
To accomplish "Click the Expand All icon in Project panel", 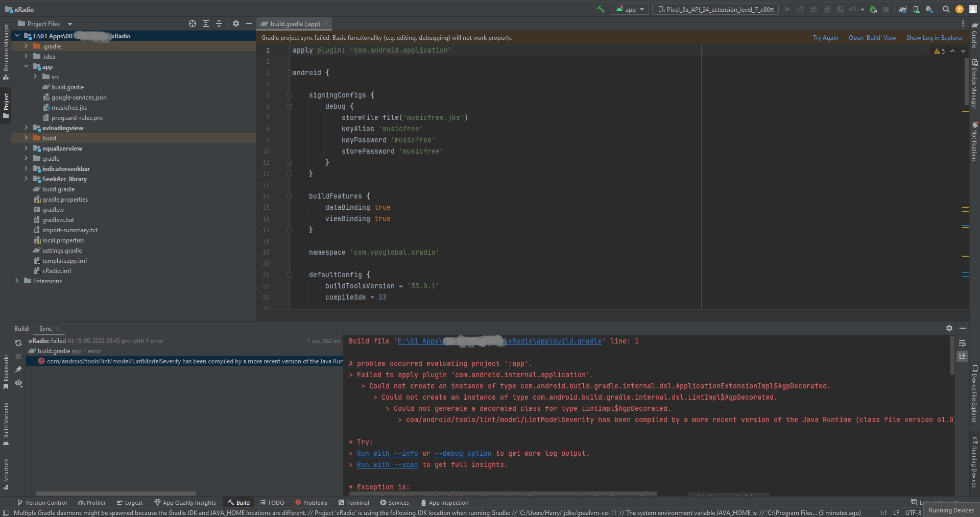I will click(x=206, y=23).
